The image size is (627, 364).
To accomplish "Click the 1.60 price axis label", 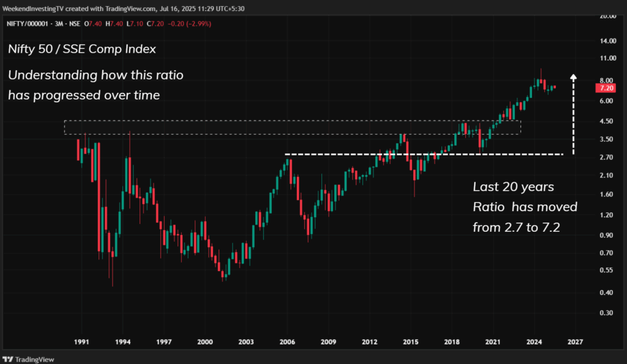I will (606, 195).
